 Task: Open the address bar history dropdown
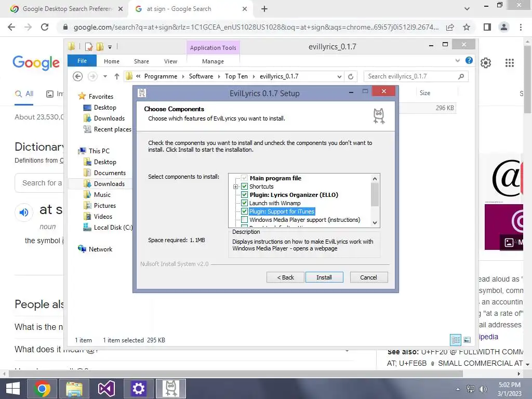coord(339,76)
